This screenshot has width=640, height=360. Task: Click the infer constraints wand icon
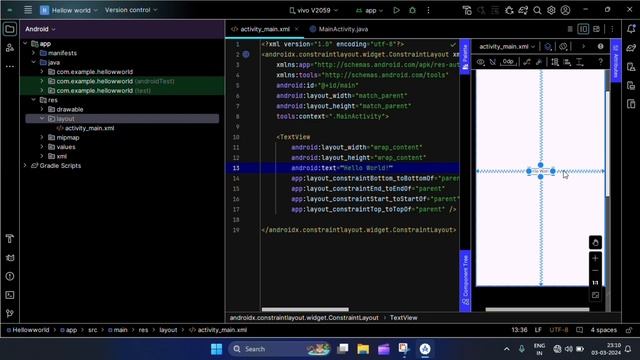tap(539, 62)
